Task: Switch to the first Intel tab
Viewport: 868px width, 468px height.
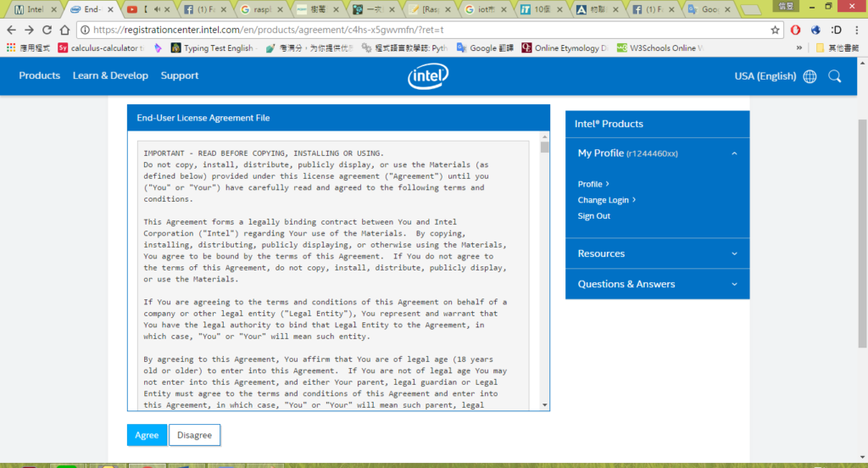Action: coord(36,9)
